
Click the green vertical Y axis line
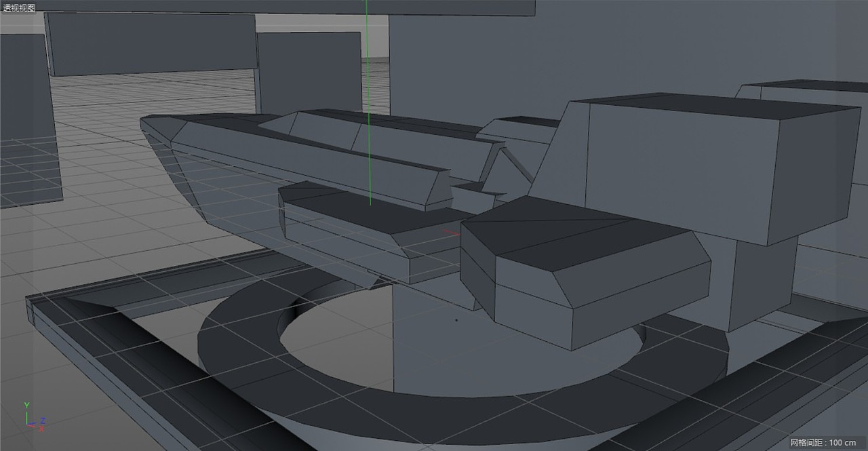coord(368,102)
